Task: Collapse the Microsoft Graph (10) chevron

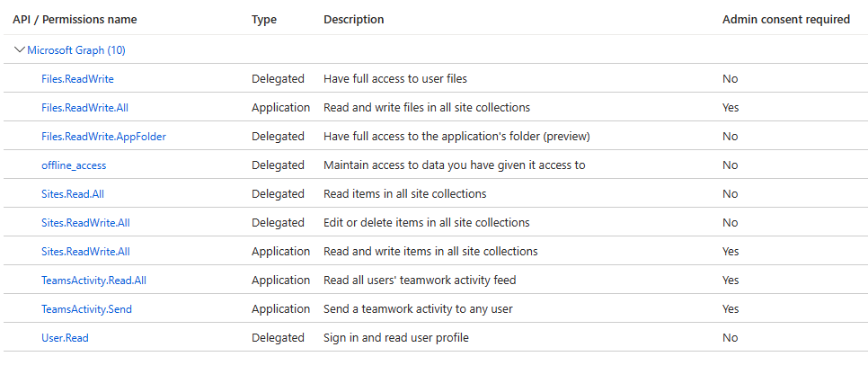Action: (x=20, y=50)
